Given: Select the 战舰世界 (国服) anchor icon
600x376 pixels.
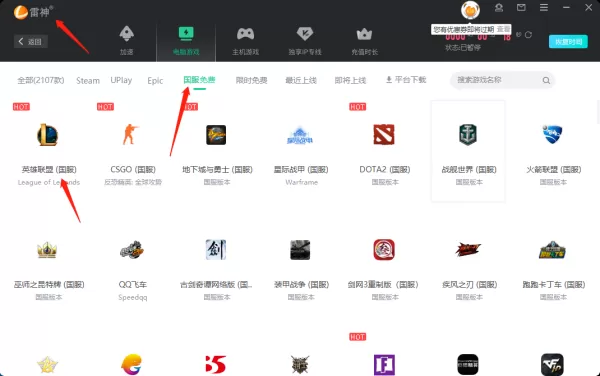Looking at the screenshot, I should (x=468, y=135).
